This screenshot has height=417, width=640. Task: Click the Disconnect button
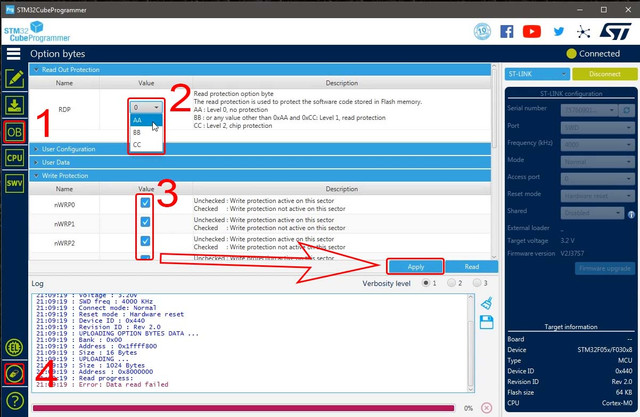604,74
